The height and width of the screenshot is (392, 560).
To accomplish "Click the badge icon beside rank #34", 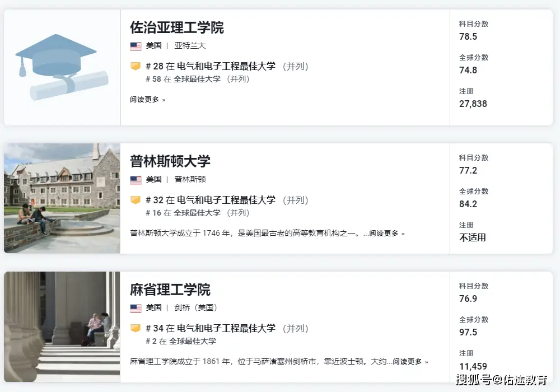I will [x=136, y=328].
